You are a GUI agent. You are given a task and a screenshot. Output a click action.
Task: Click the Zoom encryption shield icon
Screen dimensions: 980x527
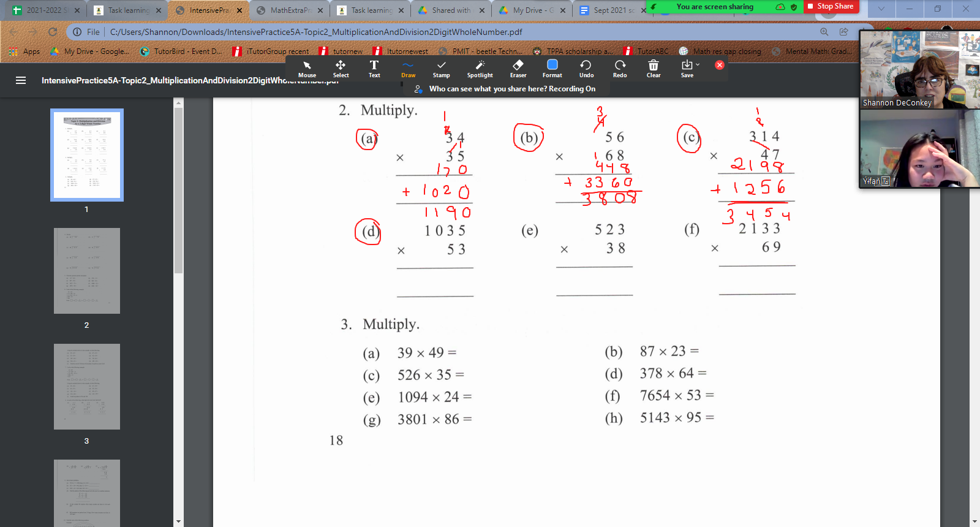(x=794, y=7)
